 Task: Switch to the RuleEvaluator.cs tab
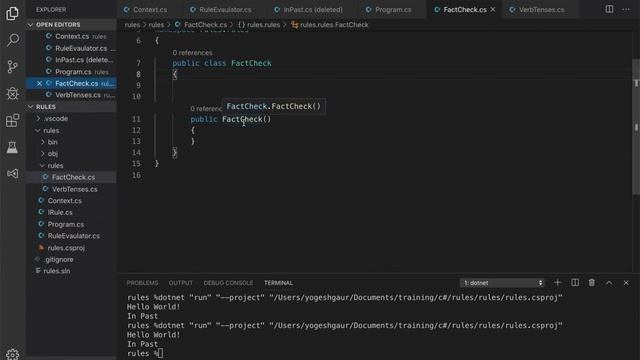(225, 9)
